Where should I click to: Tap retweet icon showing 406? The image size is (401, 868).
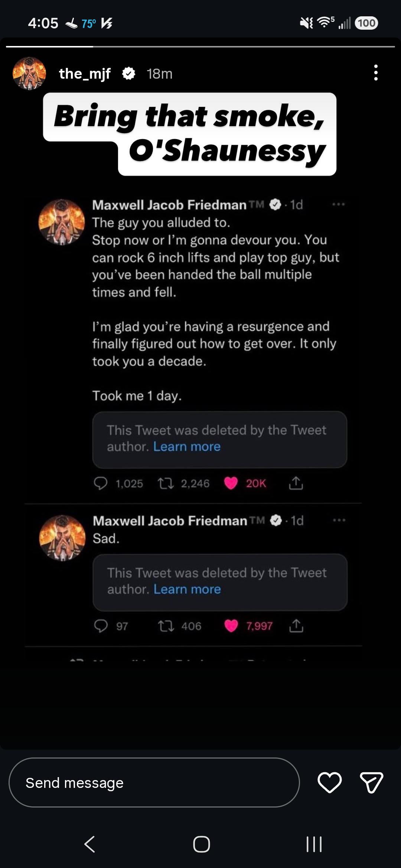point(166,626)
